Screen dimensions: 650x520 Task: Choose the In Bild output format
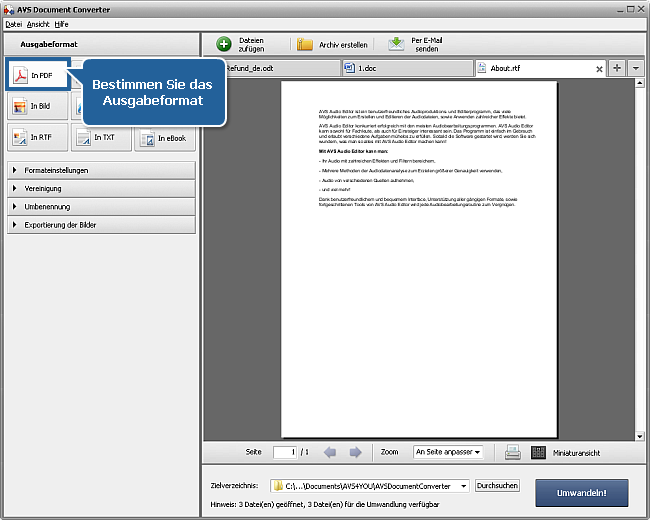[x=37, y=106]
